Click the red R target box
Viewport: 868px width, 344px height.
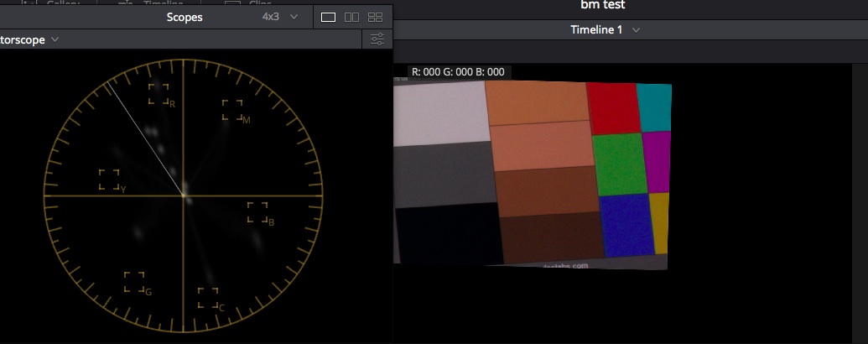tap(159, 94)
